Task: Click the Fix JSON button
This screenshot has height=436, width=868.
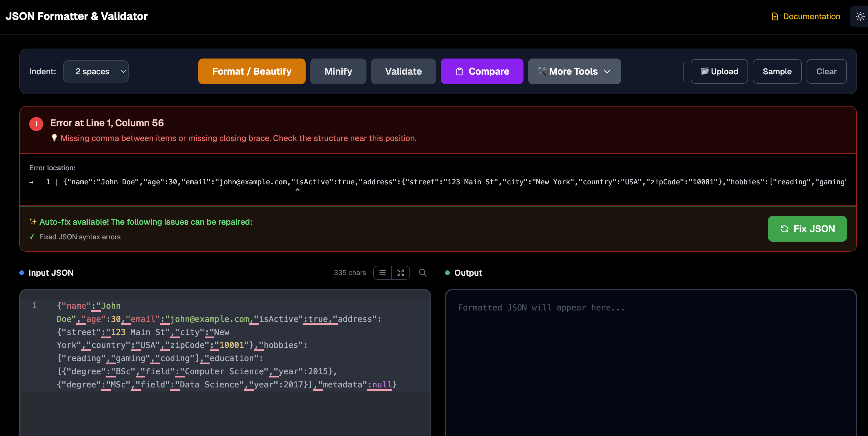Action: [807, 229]
